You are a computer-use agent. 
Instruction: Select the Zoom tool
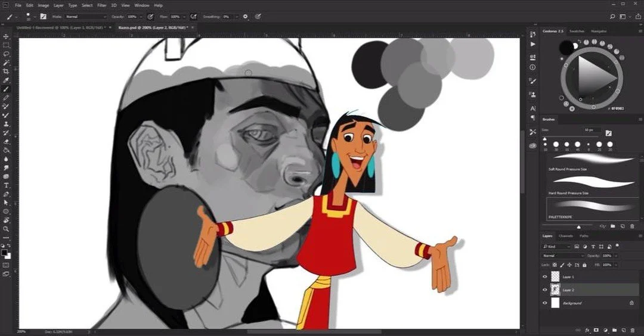6,229
